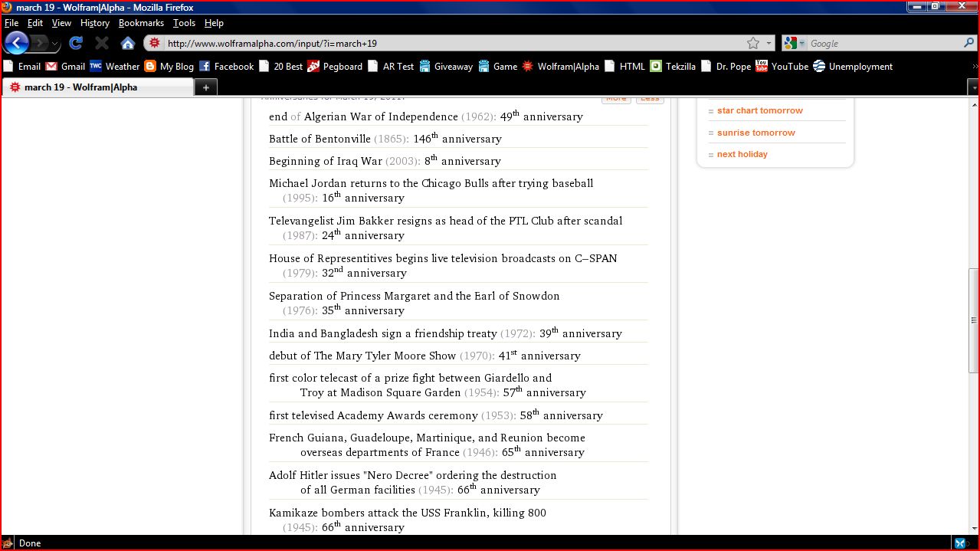Image resolution: width=980 pixels, height=551 pixels.
Task: Open the Gmail bookmark
Action: click(65, 67)
